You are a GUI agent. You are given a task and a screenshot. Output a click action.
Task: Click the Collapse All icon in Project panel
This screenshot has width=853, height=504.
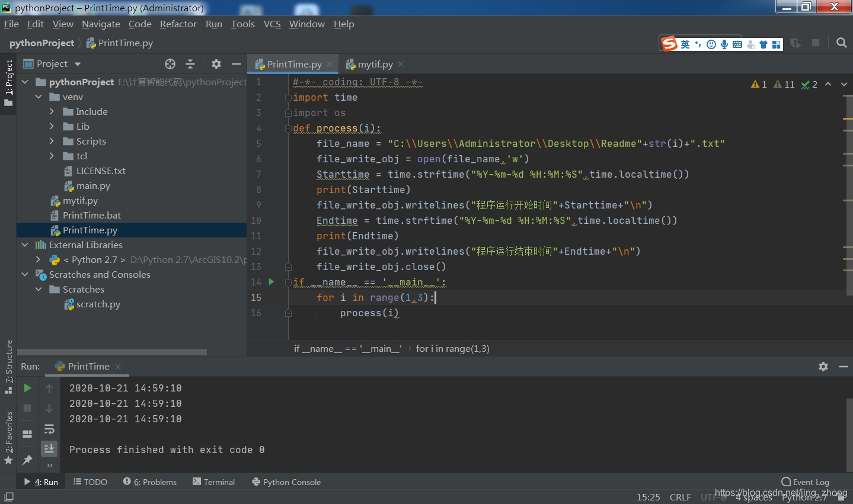[x=190, y=64]
